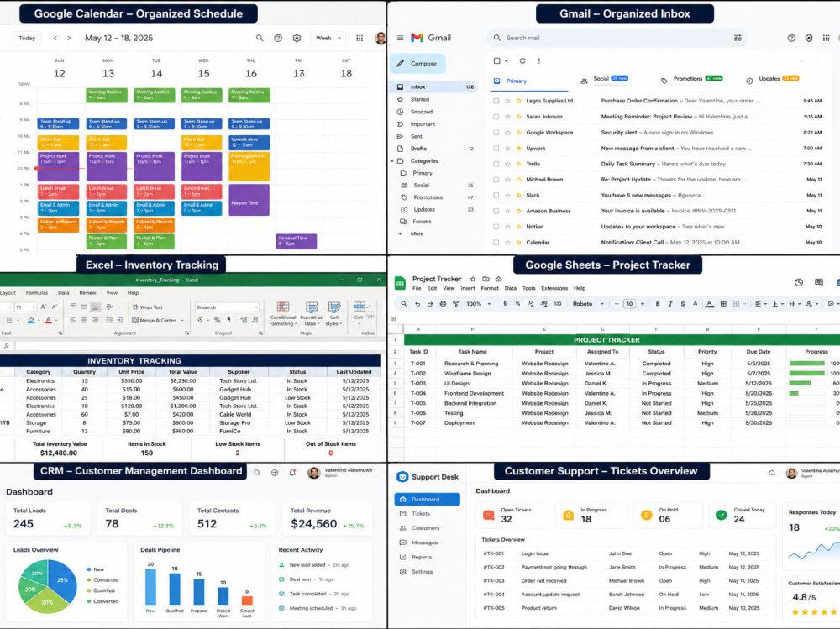This screenshot has width=840, height=629.
Task: Open the Google apps grid in Calendar
Action: [360, 38]
